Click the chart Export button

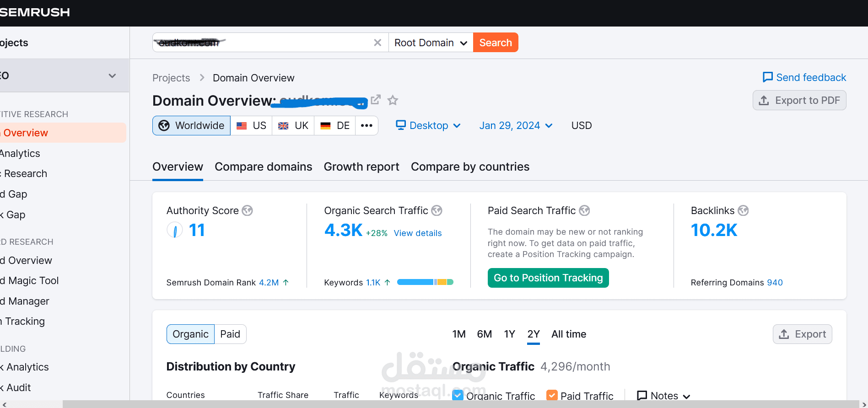pyautogui.click(x=803, y=334)
